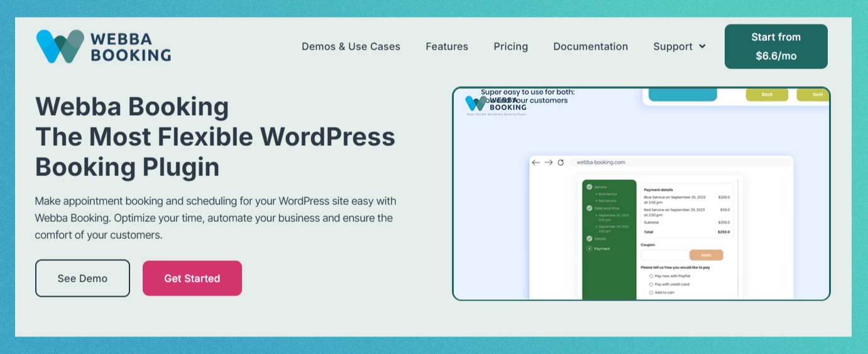Open Demos & Use Cases menu
This screenshot has width=868, height=354.
pos(351,47)
